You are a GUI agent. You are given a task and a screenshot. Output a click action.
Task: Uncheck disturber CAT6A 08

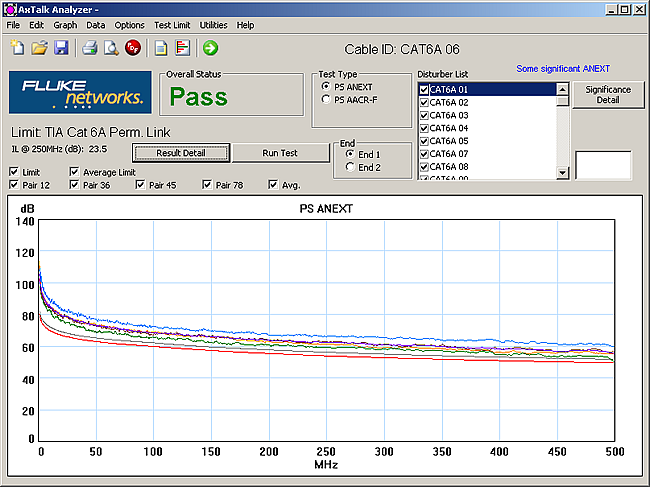[424, 167]
